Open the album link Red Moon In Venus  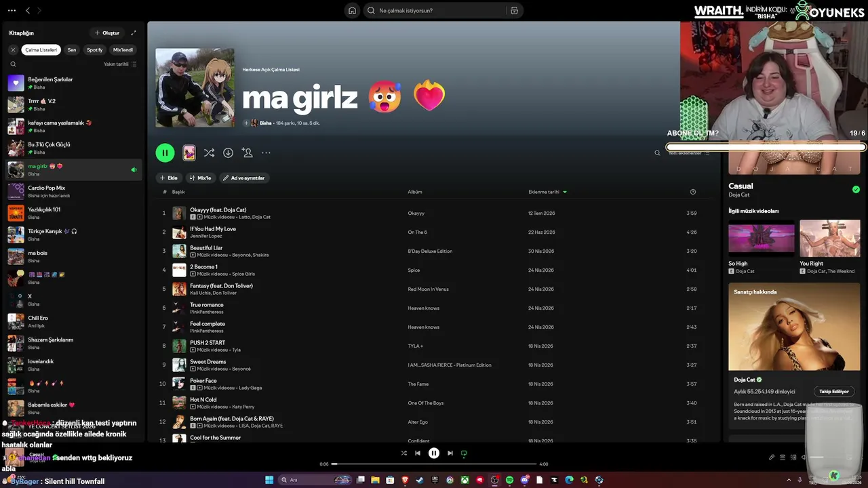click(x=428, y=289)
